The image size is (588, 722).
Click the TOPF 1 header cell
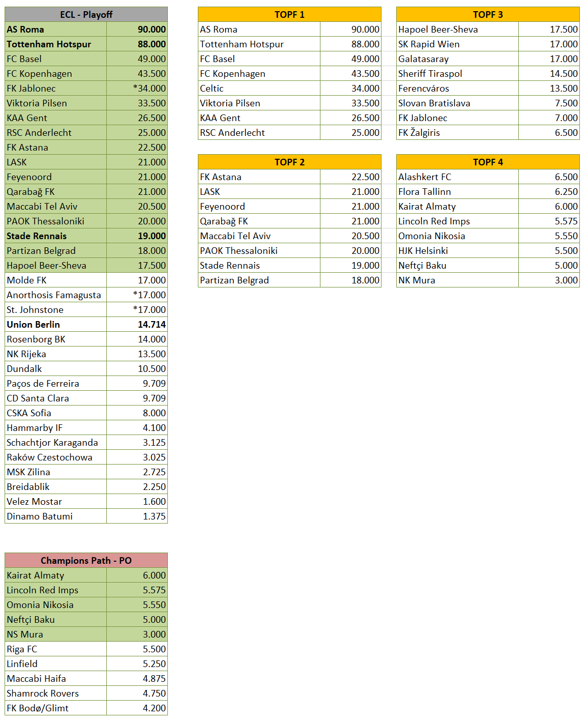(x=289, y=14)
